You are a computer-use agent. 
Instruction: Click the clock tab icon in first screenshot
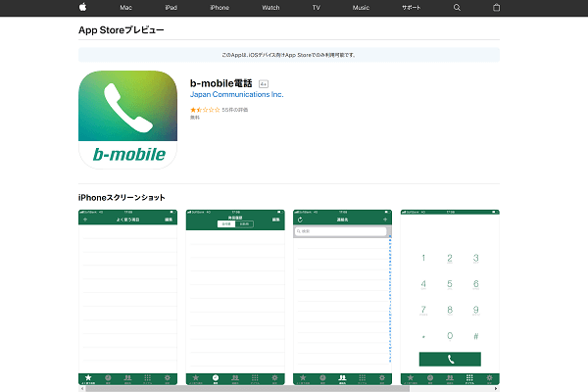108,379
